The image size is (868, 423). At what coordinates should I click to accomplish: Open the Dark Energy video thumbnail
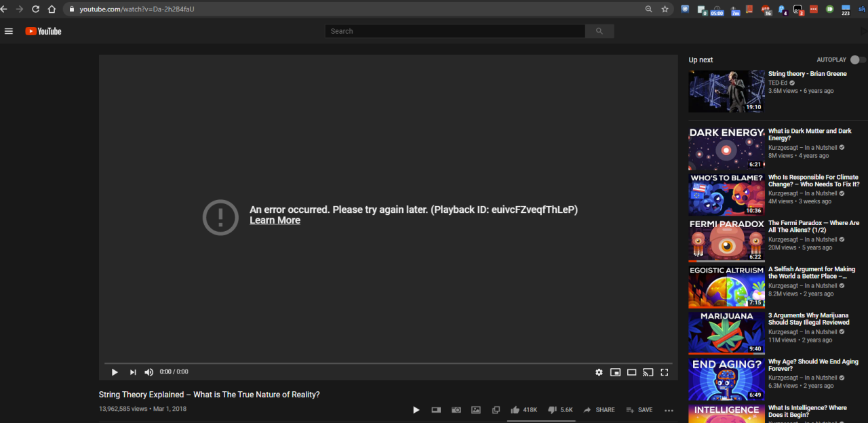tap(727, 149)
